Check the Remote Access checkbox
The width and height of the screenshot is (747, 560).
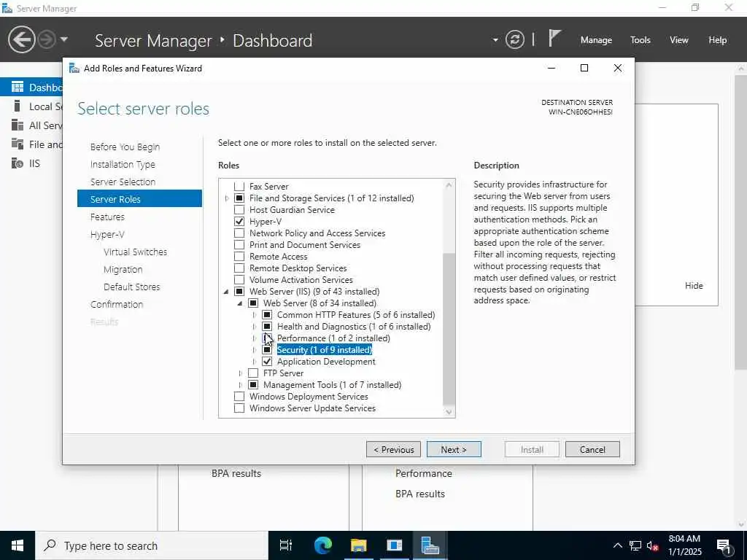click(239, 256)
